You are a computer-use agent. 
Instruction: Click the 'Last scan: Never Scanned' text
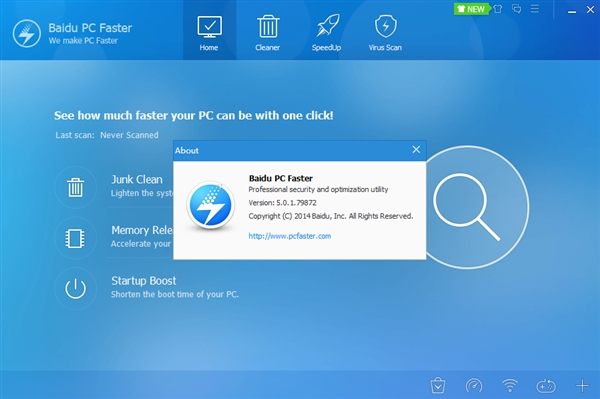point(107,135)
